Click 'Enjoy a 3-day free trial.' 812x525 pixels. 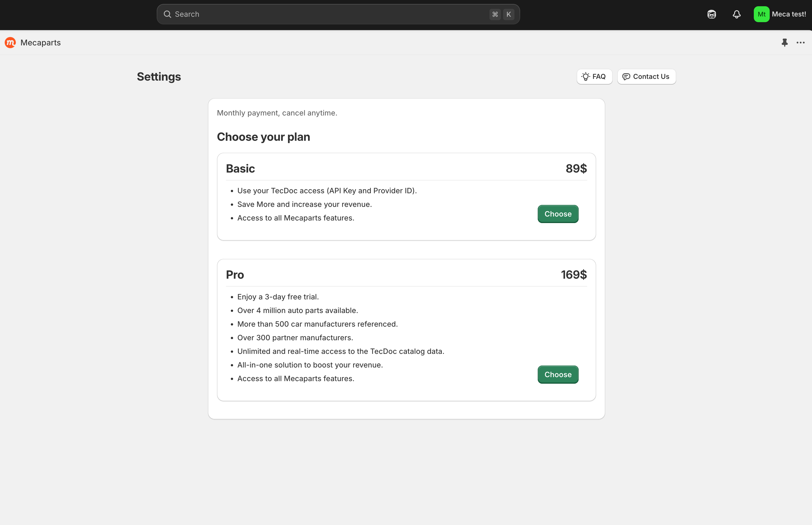click(x=278, y=297)
